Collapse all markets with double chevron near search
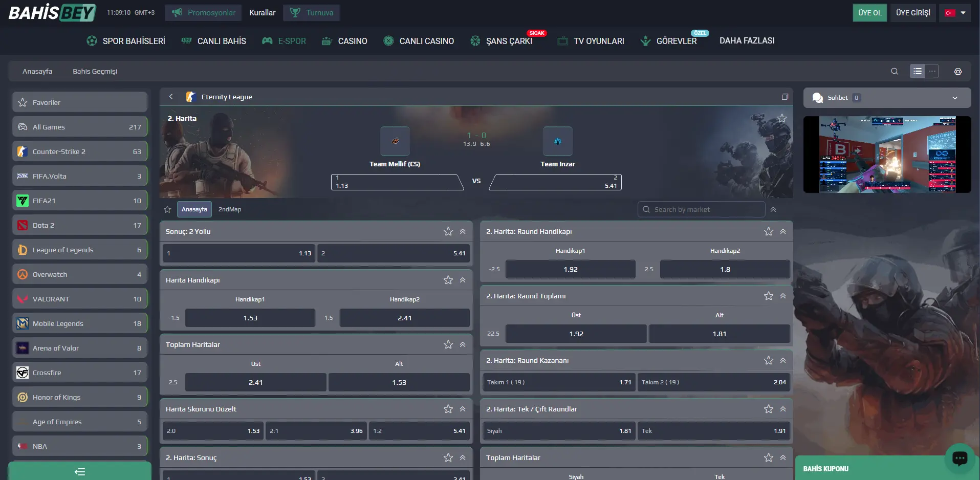Image resolution: width=980 pixels, height=480 pixels. click(x=773, y=209)
